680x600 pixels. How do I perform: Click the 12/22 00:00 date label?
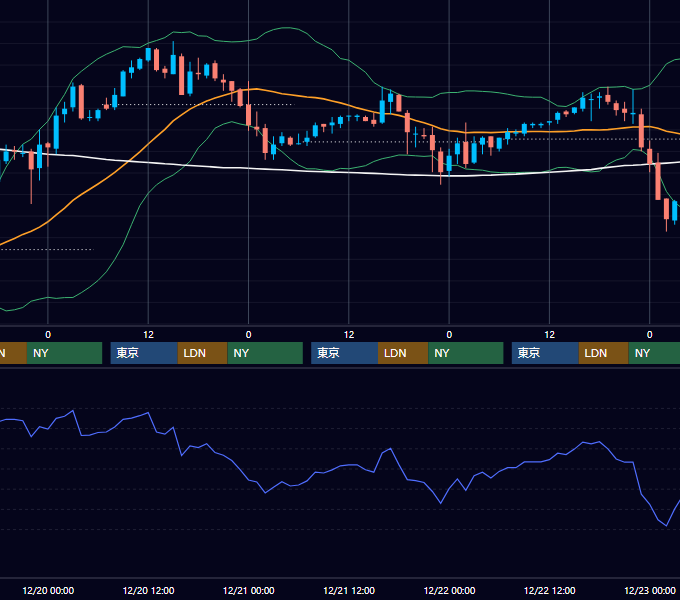click(449, 590)
